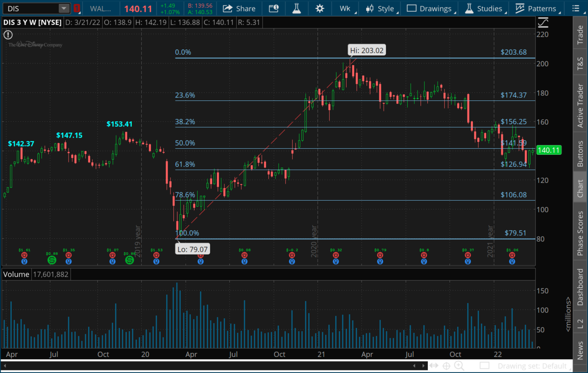Click the earnings phone icon under $1.53
The image size is (588, 373).
(x=156, y=256)
